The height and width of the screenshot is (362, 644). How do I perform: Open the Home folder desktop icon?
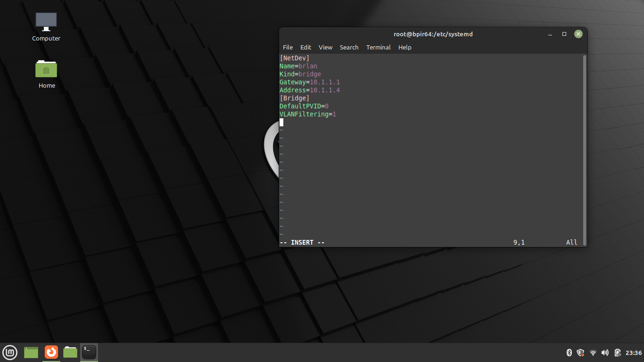46,74
